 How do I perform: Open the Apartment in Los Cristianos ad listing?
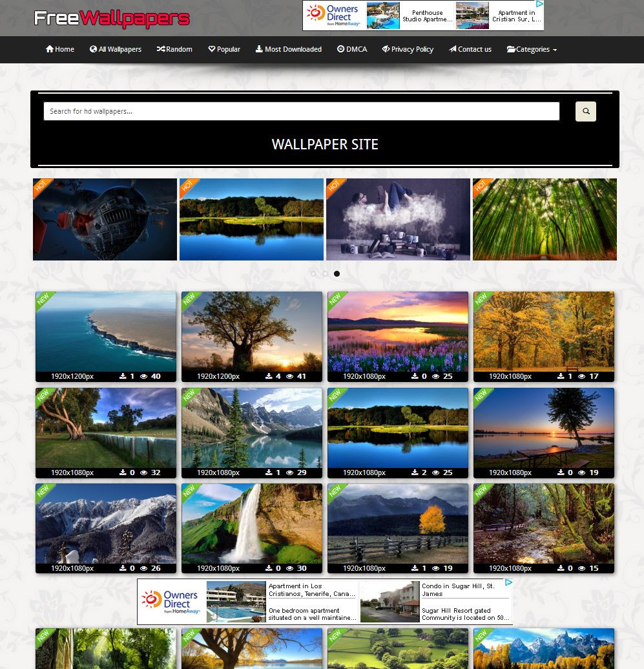[282, 602]
